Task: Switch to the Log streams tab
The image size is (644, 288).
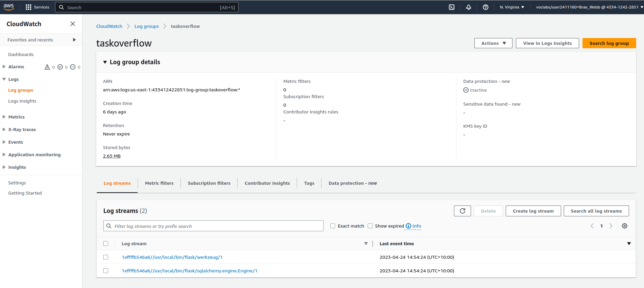Action: [x=117, y=183]
